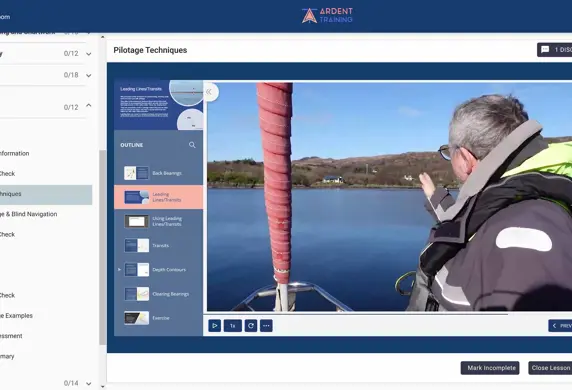The image size is (572, 390).
Task: Open the discussion chat bubble button
Action: coord(554,50)
